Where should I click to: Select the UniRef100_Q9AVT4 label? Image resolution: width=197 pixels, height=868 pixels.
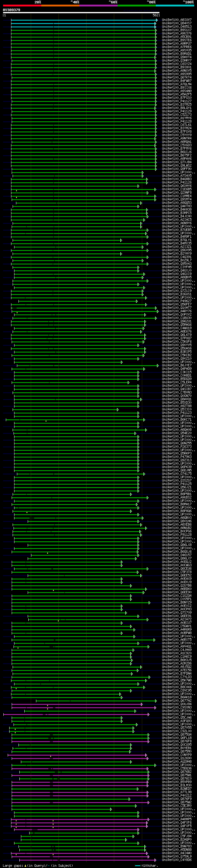pyautogui.click(x=177, y=57)
